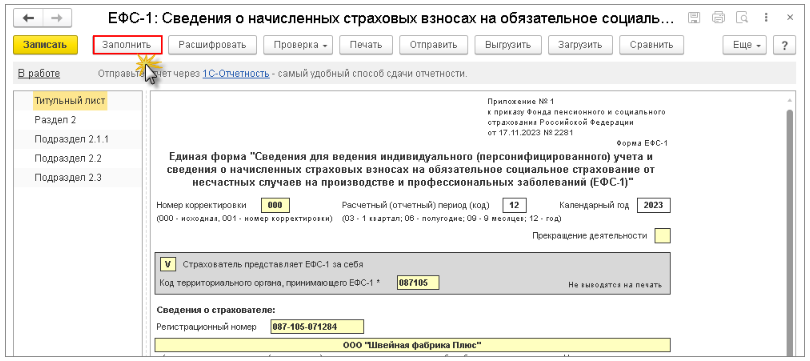Select Подраздел 2.2 in section list
This screenshot has width=810, height=361.
click(x=68, y=159)
